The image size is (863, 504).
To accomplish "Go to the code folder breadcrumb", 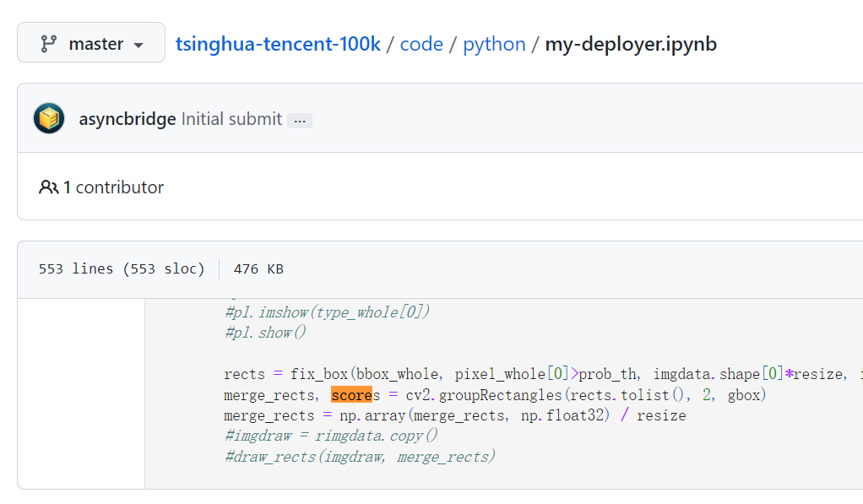I will (x=421, y=43).
